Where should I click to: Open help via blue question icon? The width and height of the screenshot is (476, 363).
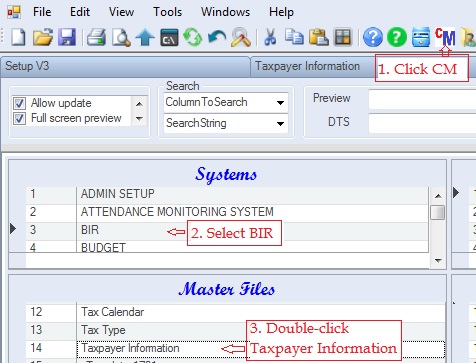[372, 37]
